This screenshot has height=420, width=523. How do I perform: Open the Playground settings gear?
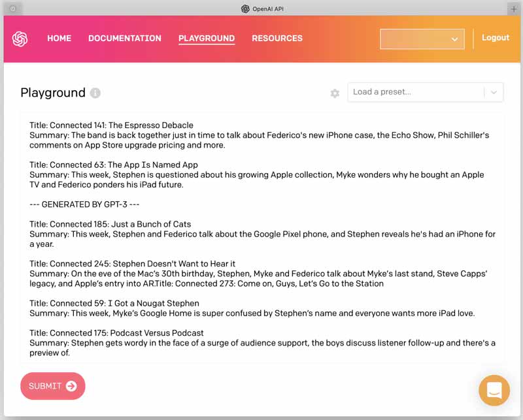(335, 93)
